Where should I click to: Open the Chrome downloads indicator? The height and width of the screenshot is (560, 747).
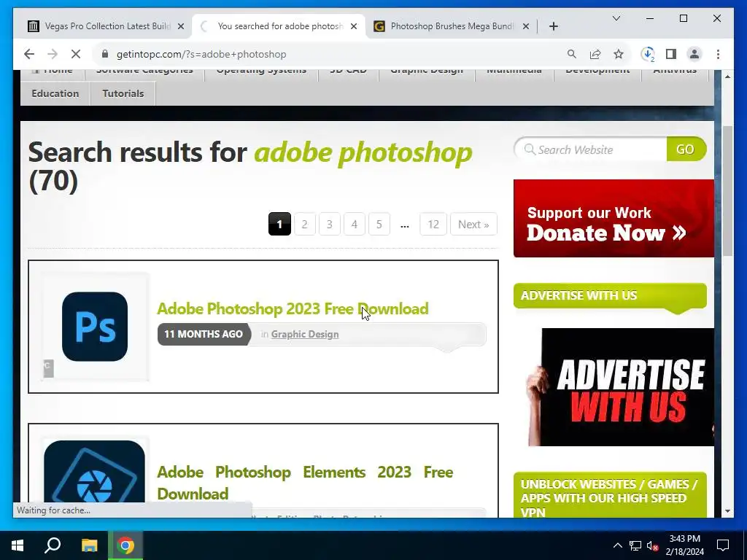pyautogui.click(x=648, y=54)
